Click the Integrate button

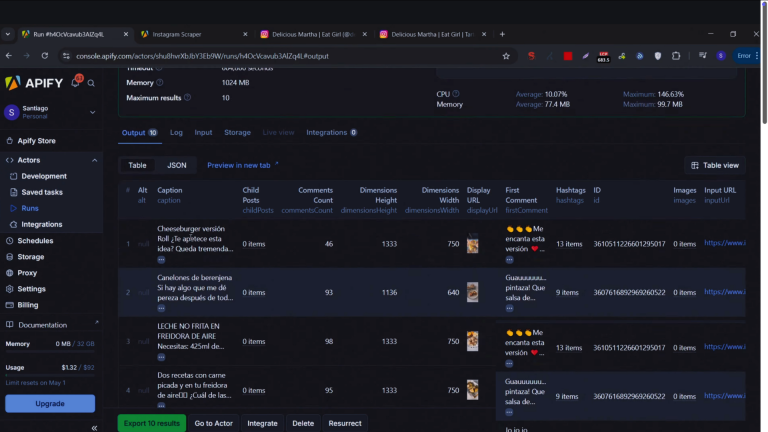263,423
